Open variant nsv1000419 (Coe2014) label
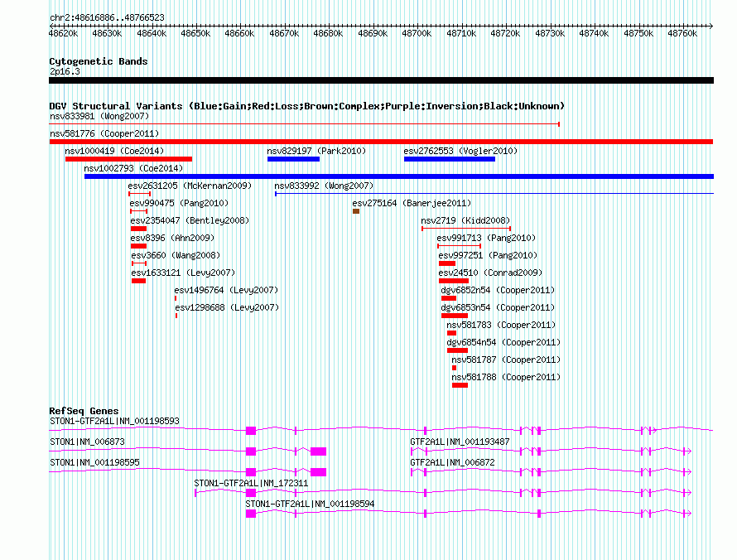Screen dimensions: 737x560 tap(114, 151)
